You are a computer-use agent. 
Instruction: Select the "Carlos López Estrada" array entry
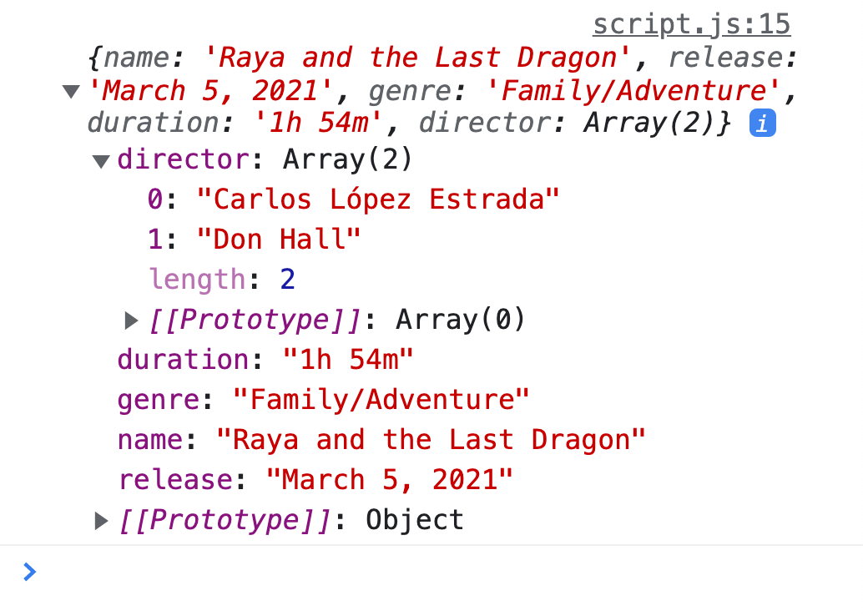click(378, 199)
